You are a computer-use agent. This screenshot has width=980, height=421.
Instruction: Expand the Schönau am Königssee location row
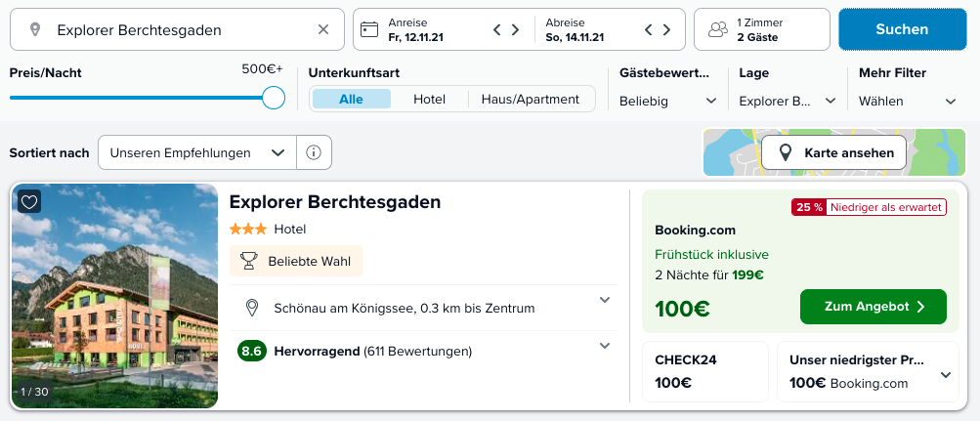(x=424, y=308)
